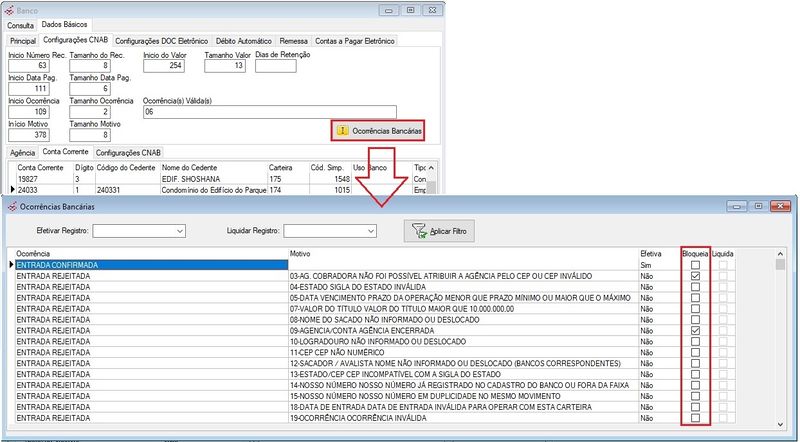Viewport: 800px width, 442px height.
Task: Click Carteira column header in accounts grid
Action: tap(288, 167)
